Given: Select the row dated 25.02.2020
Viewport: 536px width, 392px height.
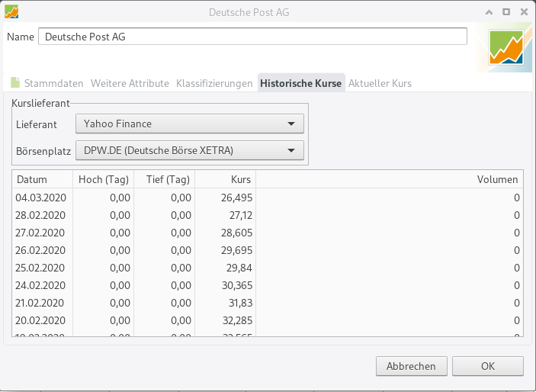Looking at the screenshot, I should pos(268,268).
